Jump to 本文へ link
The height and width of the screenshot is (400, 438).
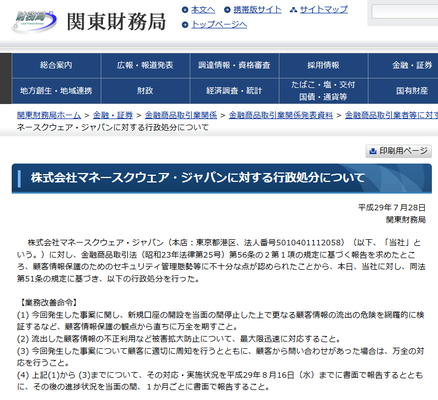click(x=203, y=10)
